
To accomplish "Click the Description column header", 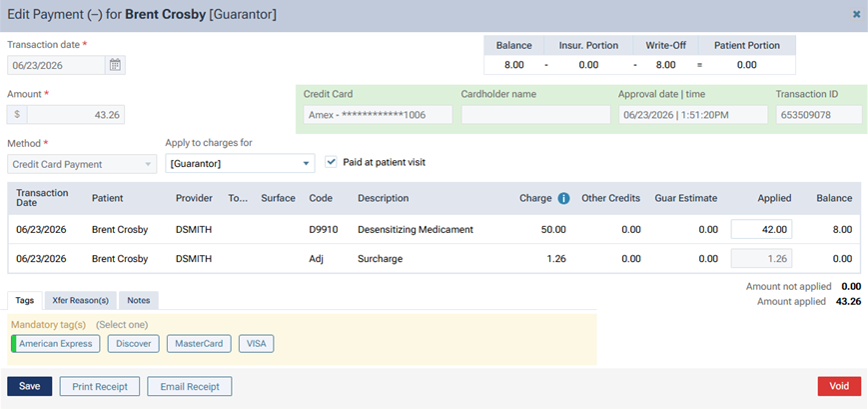I will point(384,198).
